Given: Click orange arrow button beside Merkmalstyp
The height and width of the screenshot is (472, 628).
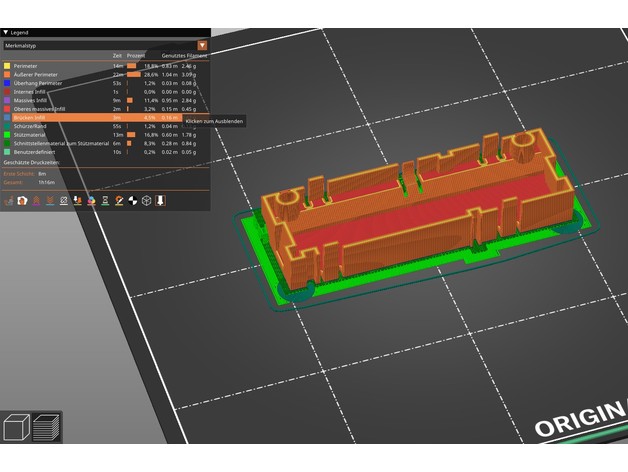Looking at the screenshot, I should 203,45.
